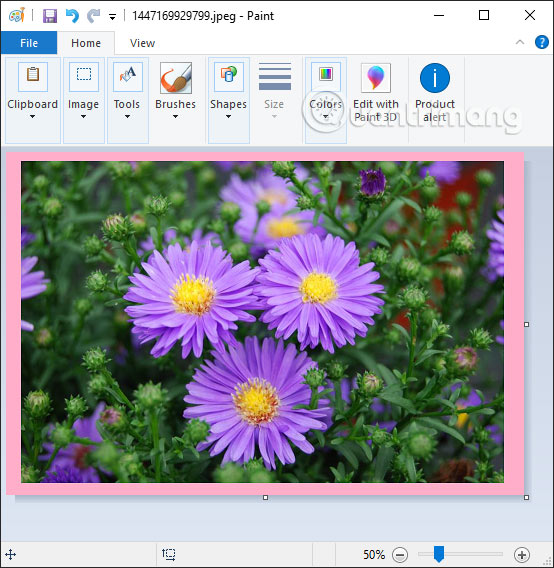
Task: Click the Brushes label text
Action: click(175, 104)
